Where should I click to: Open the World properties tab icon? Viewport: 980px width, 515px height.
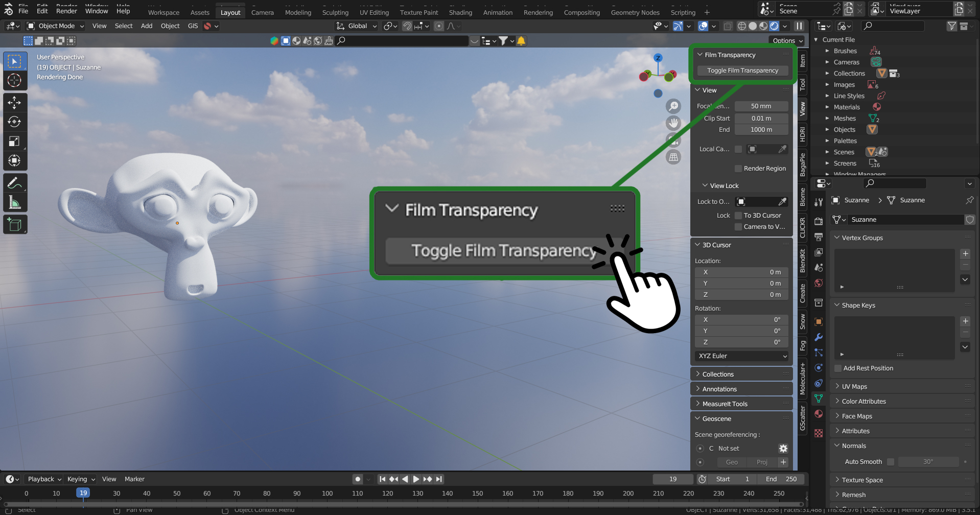point(819,283)
